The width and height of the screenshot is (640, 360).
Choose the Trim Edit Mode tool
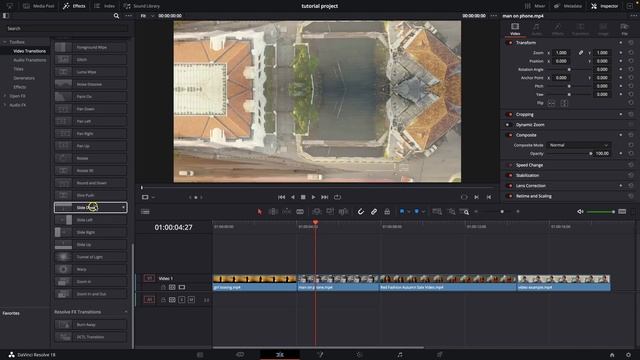(x=273, y=211)
